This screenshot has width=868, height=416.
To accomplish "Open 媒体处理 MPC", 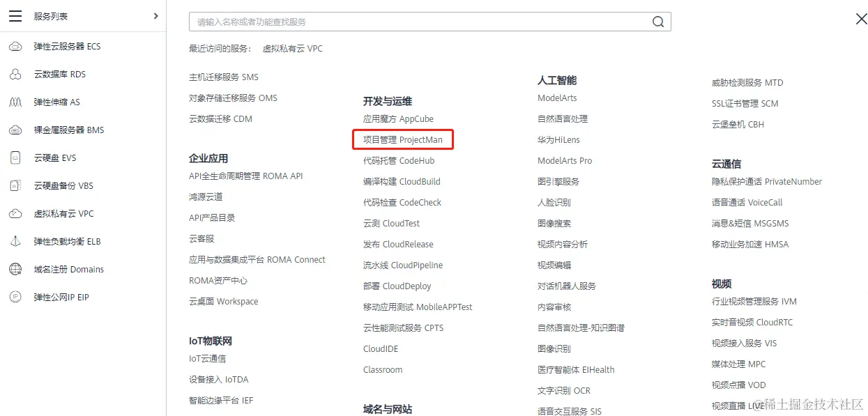I will point(738,364).
